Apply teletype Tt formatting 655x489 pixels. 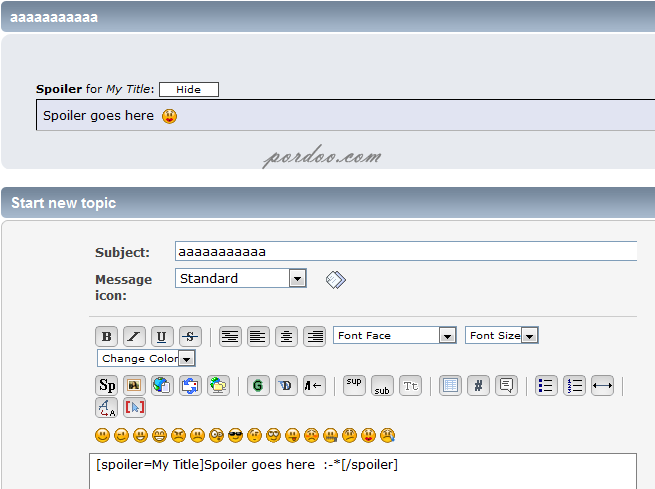pos(410,385)
